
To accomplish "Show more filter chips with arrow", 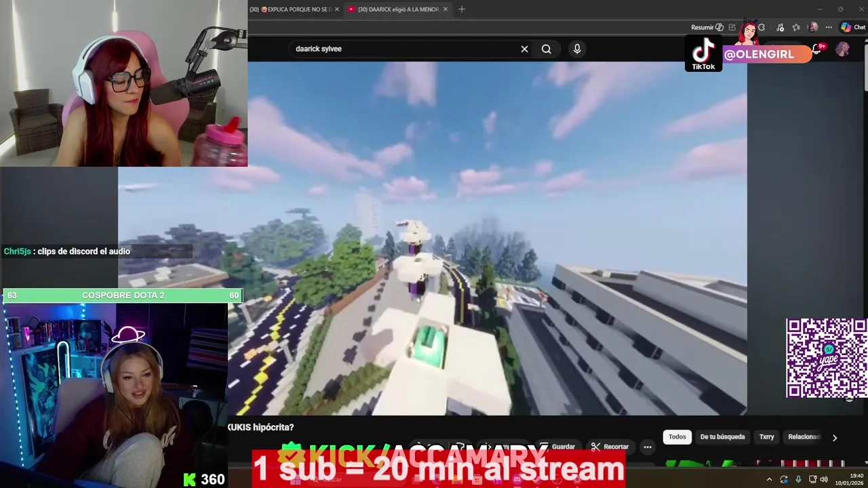I will click(835, 438).
